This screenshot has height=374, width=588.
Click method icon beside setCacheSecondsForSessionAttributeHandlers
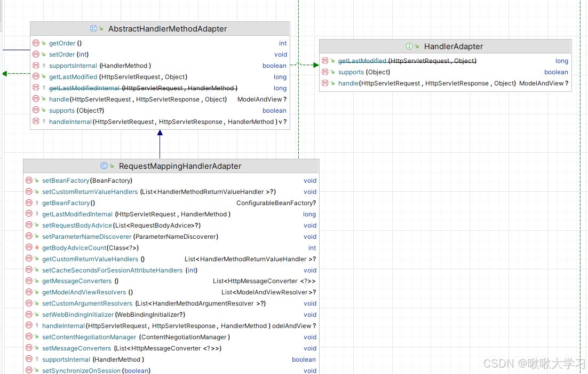tap(29, 270)
